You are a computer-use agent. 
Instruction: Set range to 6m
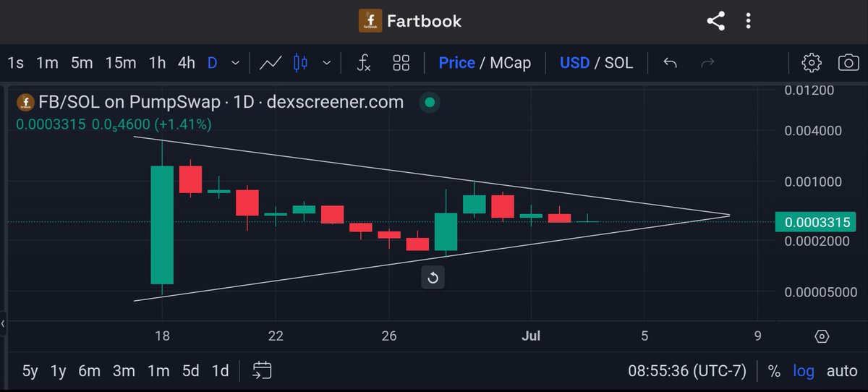[x=89, y=371]
